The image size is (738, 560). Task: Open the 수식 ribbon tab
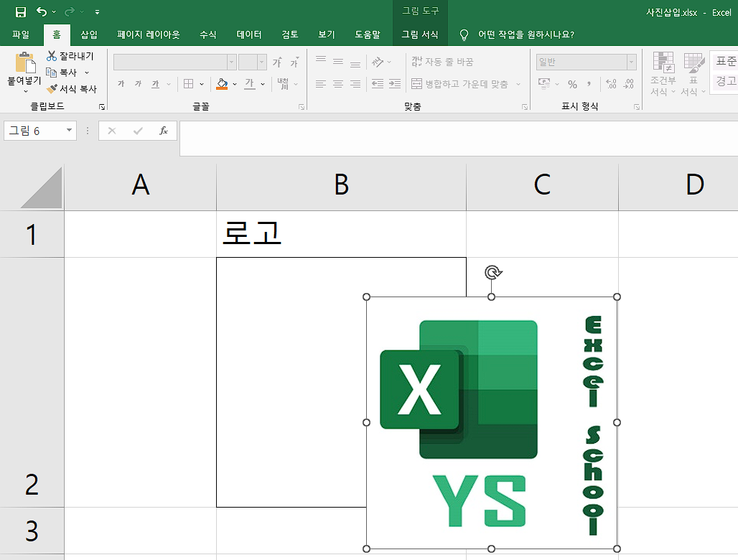coord(207,34)
